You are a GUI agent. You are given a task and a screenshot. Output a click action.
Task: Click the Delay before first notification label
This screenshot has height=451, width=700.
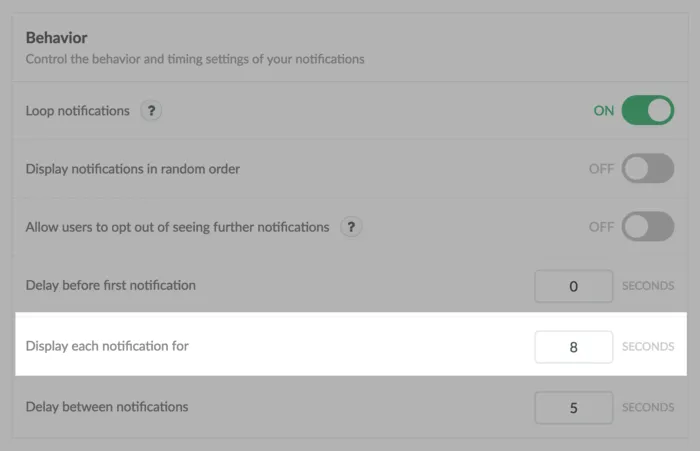pyautogui.click(x=111, y=285)
